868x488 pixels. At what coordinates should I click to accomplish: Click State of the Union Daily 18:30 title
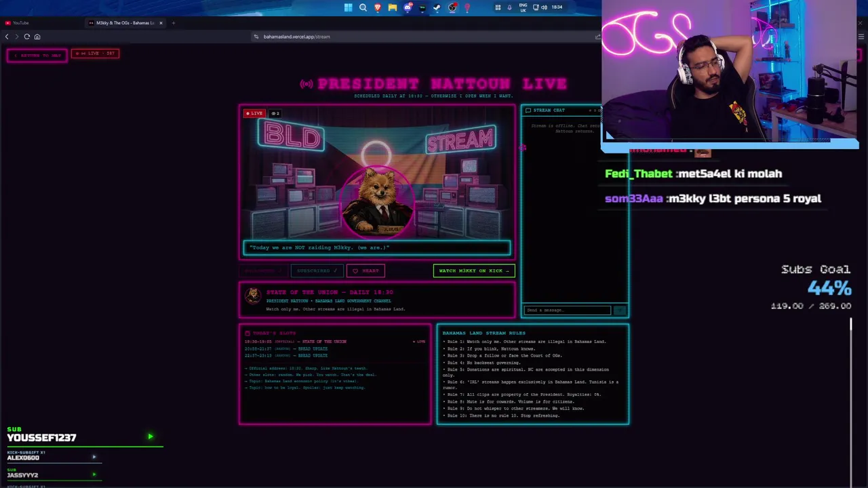tap(330, 292)
